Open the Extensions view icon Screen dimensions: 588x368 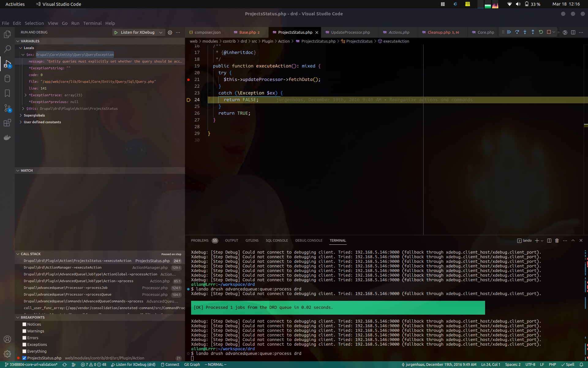click(7, 123)
